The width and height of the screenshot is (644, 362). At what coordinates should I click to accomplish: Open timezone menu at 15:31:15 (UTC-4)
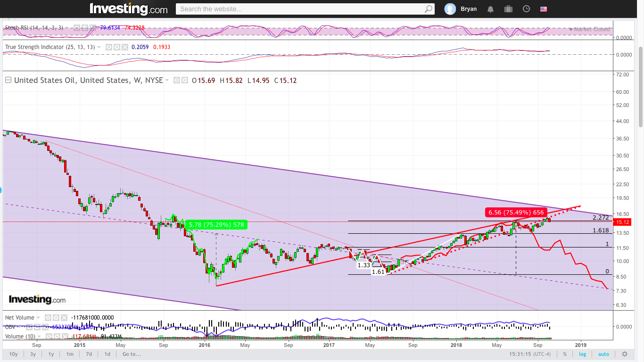[x=530, y=354]
